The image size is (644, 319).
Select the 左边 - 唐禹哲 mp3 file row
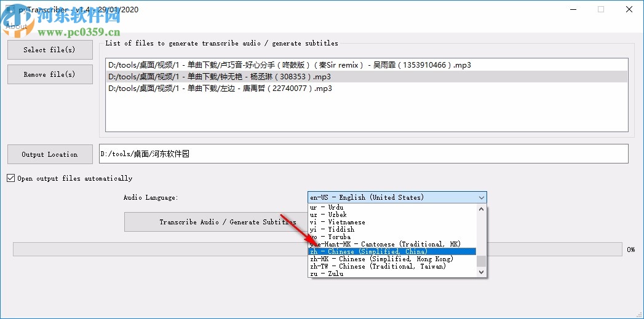pos(367,89)
